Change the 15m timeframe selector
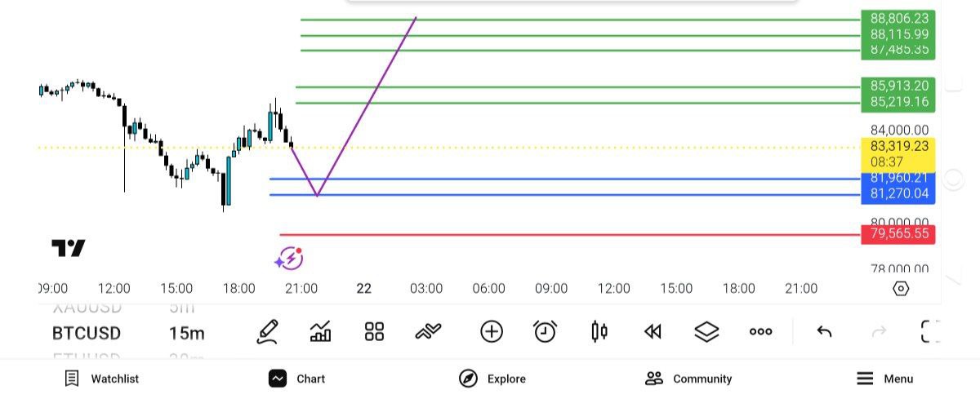Screen dimensions: 980x399 (187, 333)
